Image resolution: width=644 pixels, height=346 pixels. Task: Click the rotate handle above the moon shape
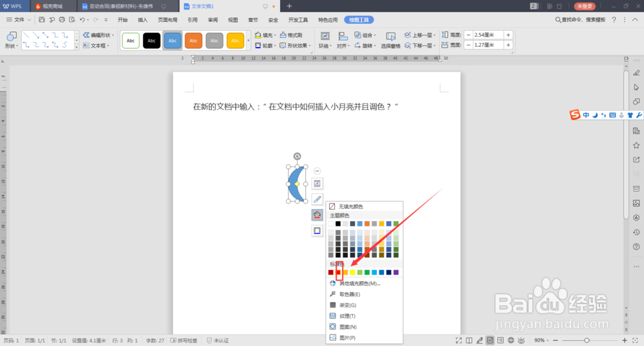click(x=297, y=156)
